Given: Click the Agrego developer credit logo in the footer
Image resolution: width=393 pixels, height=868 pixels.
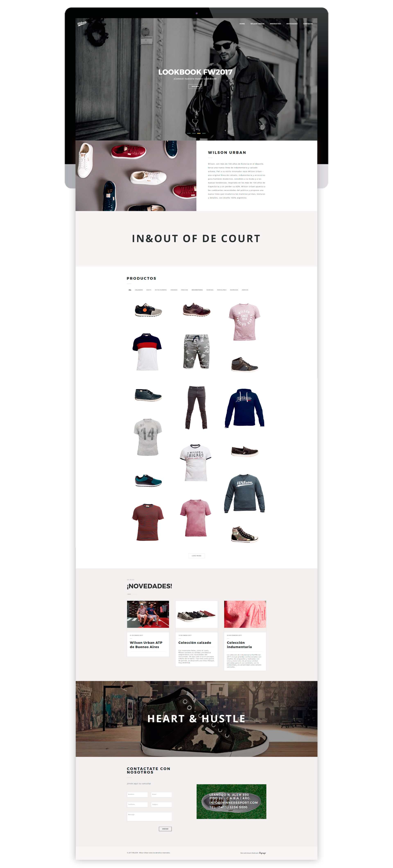Looking at the screenshot, I should coord(262,853).
